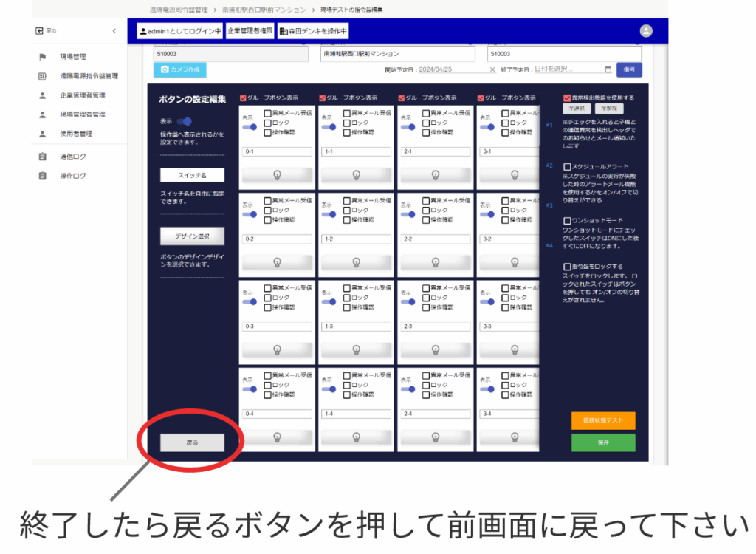Click the camera icon on カメラ作成 button
Screen dimensions: 756x554
(164, 70)
